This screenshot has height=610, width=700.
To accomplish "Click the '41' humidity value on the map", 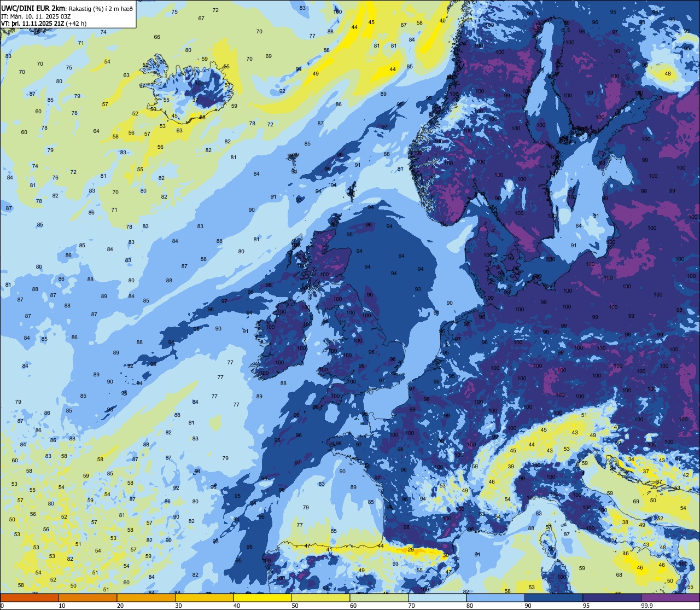I will pos(329,549).
